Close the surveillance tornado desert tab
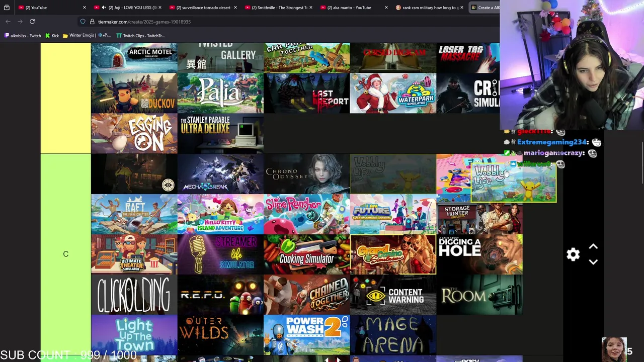The image size is (644, 362). [235, 8]
